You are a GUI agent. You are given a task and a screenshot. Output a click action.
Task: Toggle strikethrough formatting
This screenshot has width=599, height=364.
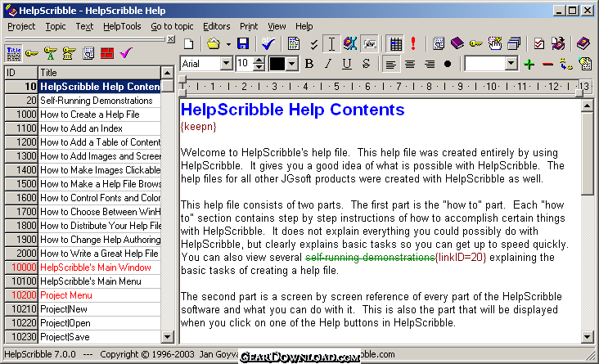(366, 64)
